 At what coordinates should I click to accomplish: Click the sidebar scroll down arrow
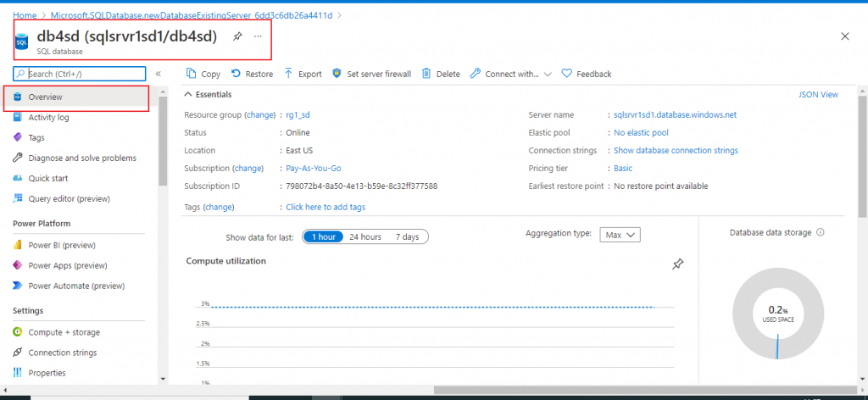click(163, 379)
